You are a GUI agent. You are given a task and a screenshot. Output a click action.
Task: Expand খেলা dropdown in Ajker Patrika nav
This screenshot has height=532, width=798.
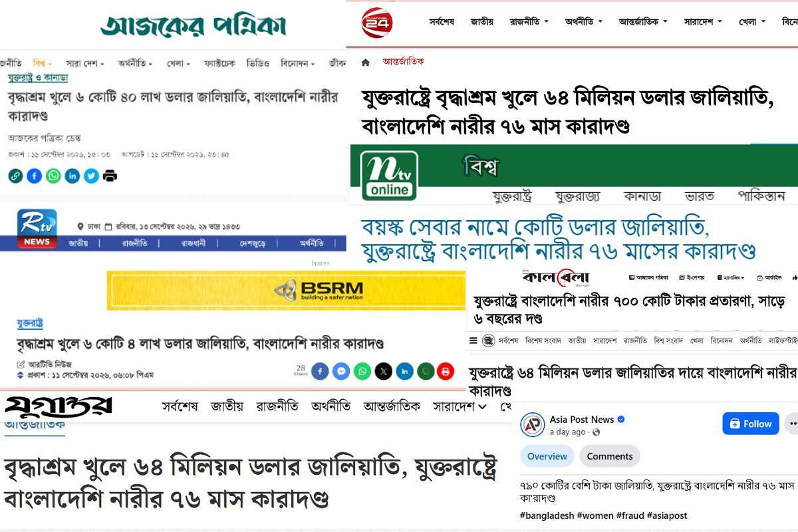tap(178, 63)
